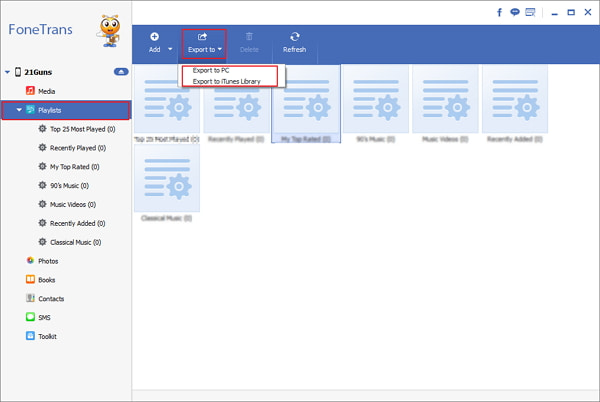Open the Photos category

coord(42,261)
